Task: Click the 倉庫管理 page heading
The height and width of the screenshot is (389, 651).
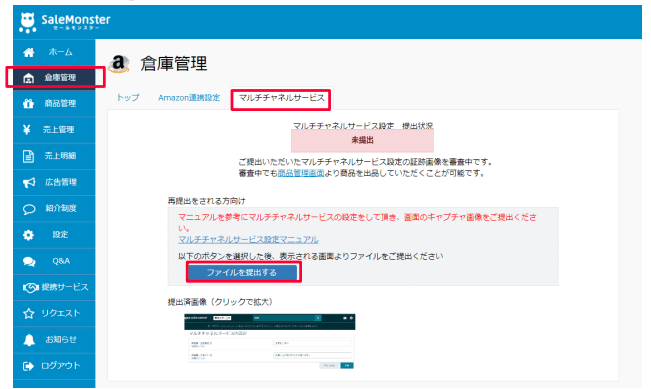Action: point(174,64)
